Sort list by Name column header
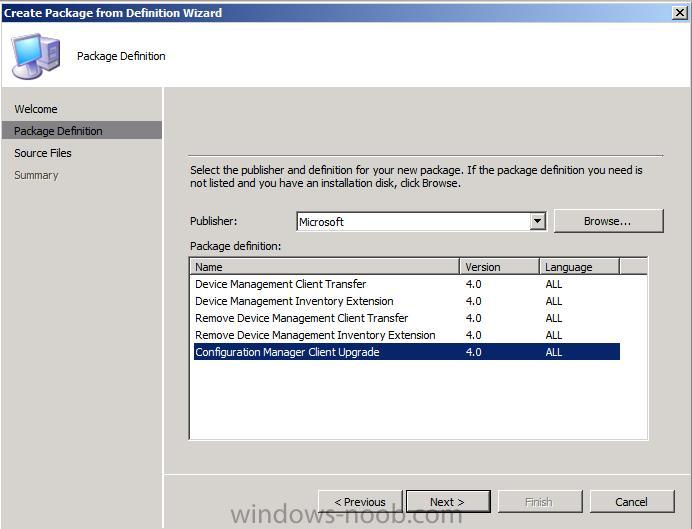Image resolution: width=692 pixels, height=529 pixels. 325,267
